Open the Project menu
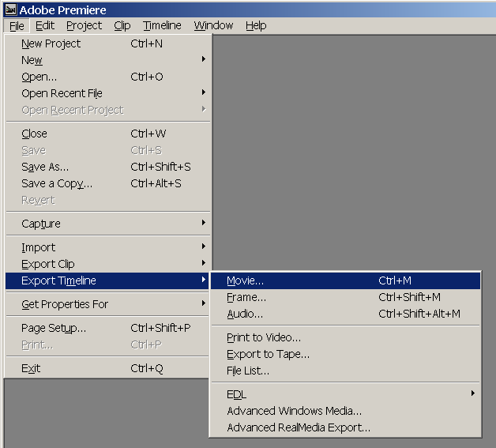The height and width of the screenshot is (448, 496). (85, 25)
